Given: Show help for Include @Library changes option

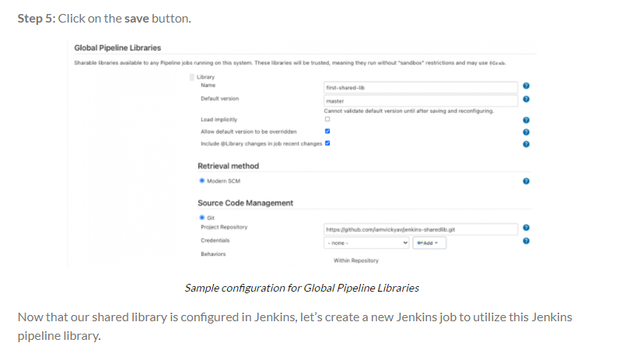Looking at the screenshot, I should (526, 144).
